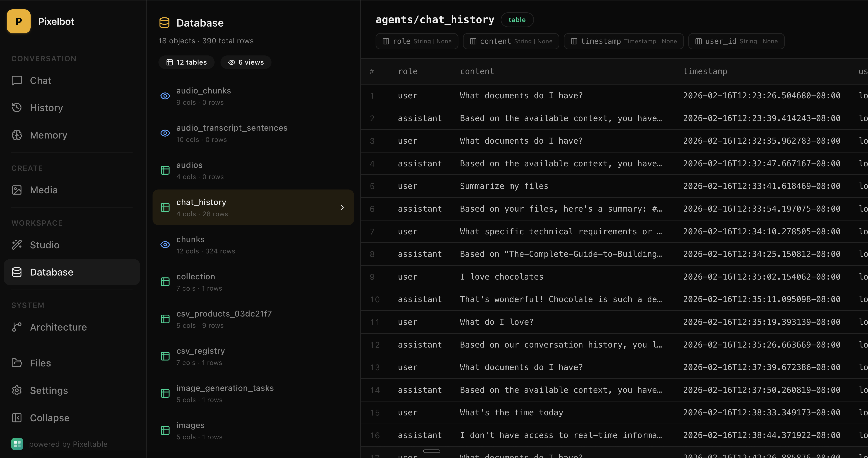Image resolution: width=868 pixels, height=458 pixels.
Task: Select the timestamp column chip
Action: [x=623, y=41]
